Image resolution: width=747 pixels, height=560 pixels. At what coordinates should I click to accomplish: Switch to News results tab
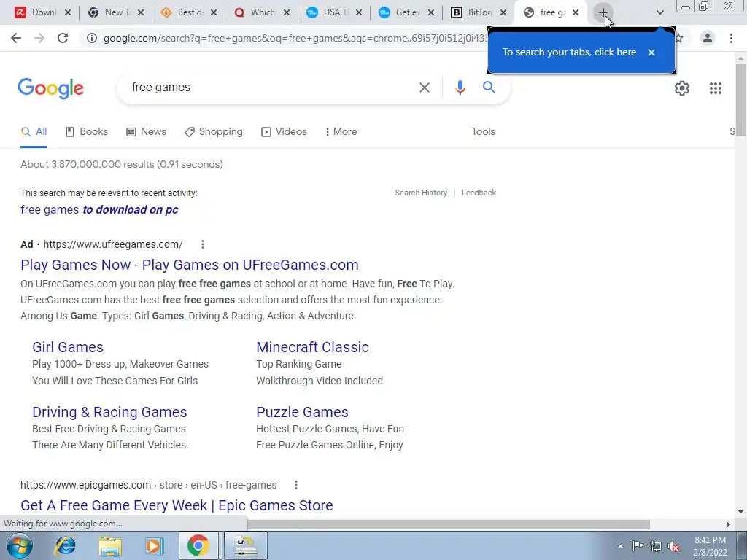click(x=146, y=132)
